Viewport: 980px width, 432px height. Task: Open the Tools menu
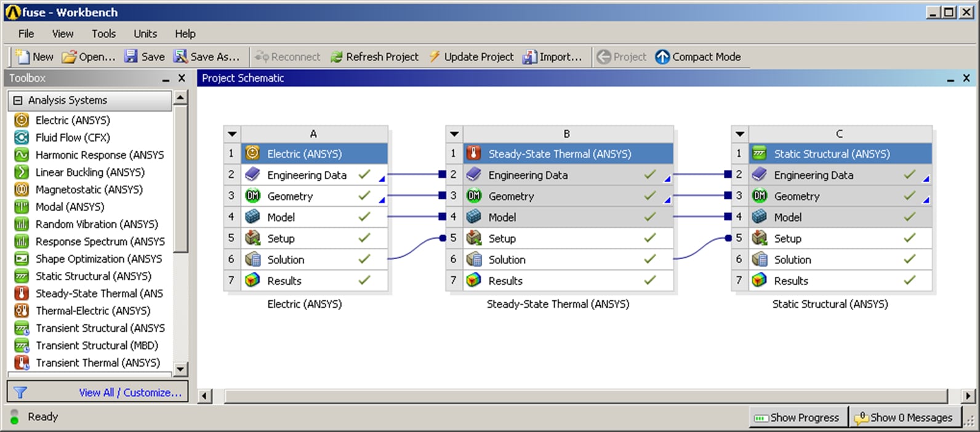click(103, 34)
